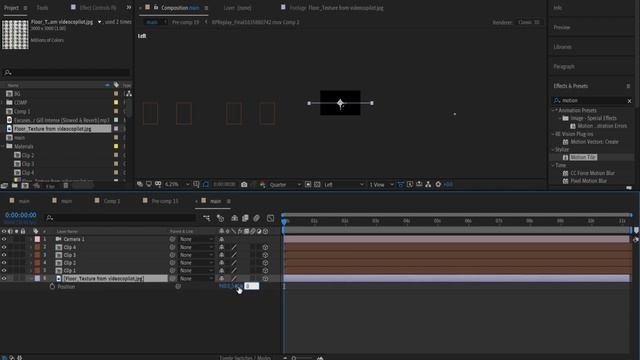640x360 pixels.
Task: Click the timeline zoom slider
Action: 302,358
